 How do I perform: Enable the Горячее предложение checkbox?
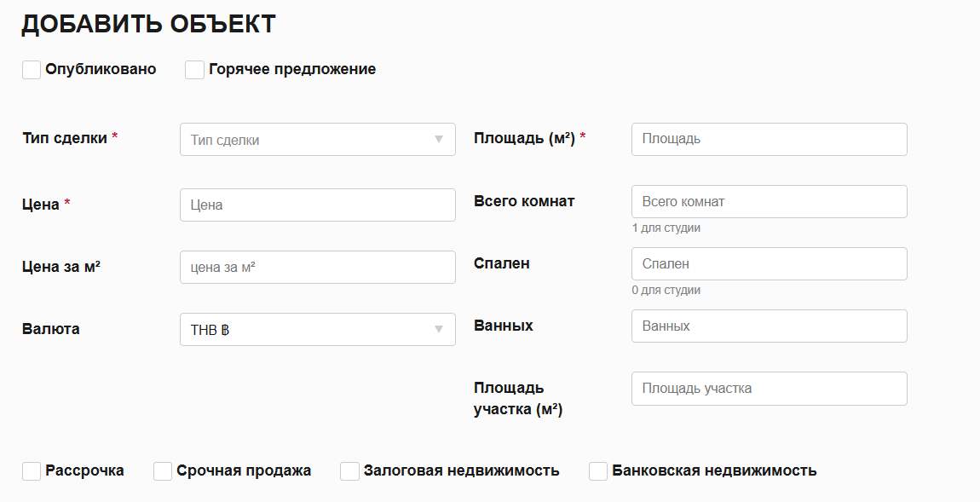click(194, 70)
